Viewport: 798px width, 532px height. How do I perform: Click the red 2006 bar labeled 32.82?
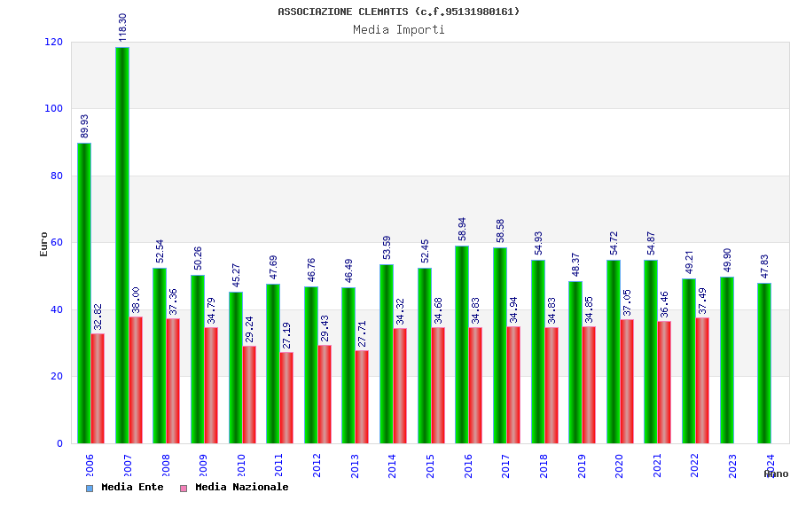[x=98, y=388]
